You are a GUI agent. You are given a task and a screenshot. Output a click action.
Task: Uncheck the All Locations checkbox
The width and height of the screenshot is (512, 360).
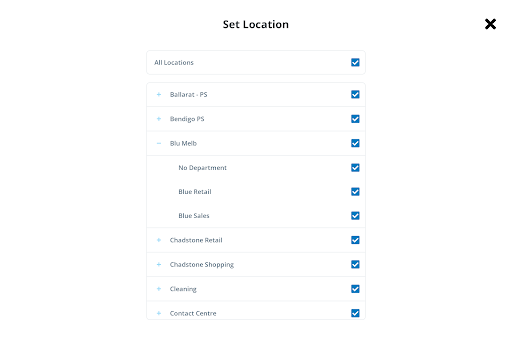tap(355, 62)
